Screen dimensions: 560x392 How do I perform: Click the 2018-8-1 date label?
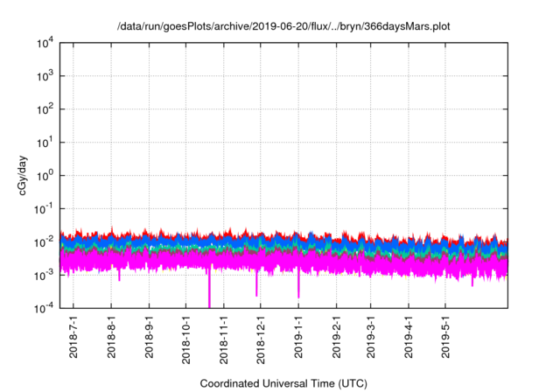pos(111,336)
